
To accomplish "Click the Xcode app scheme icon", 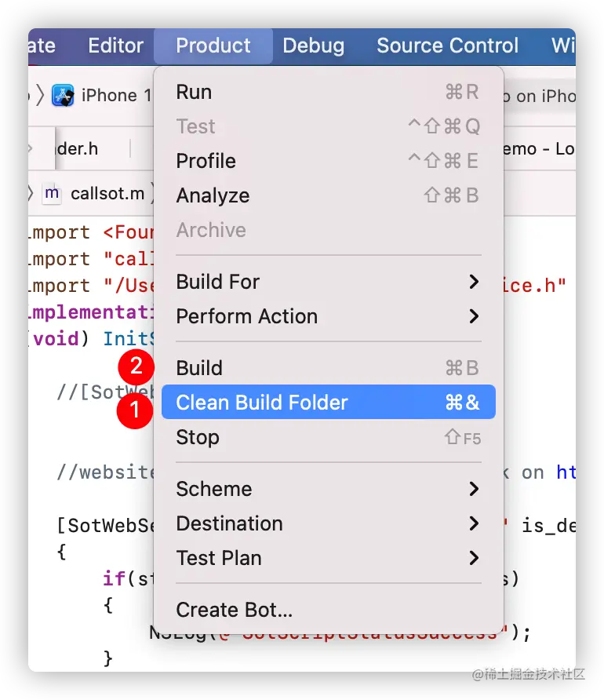I will pyautogui.click(x=63, y=95).
